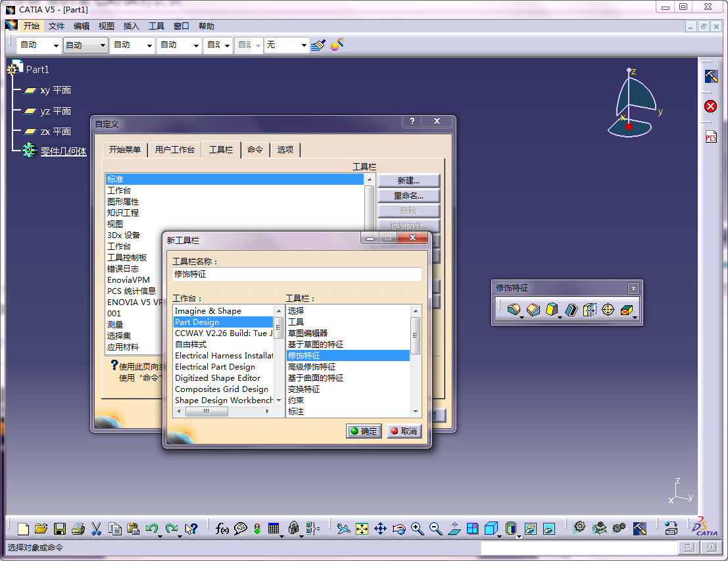Select the Thread/Tap target icon
Image resolution: width=728 pixels, height=561 pixels.
608,309
